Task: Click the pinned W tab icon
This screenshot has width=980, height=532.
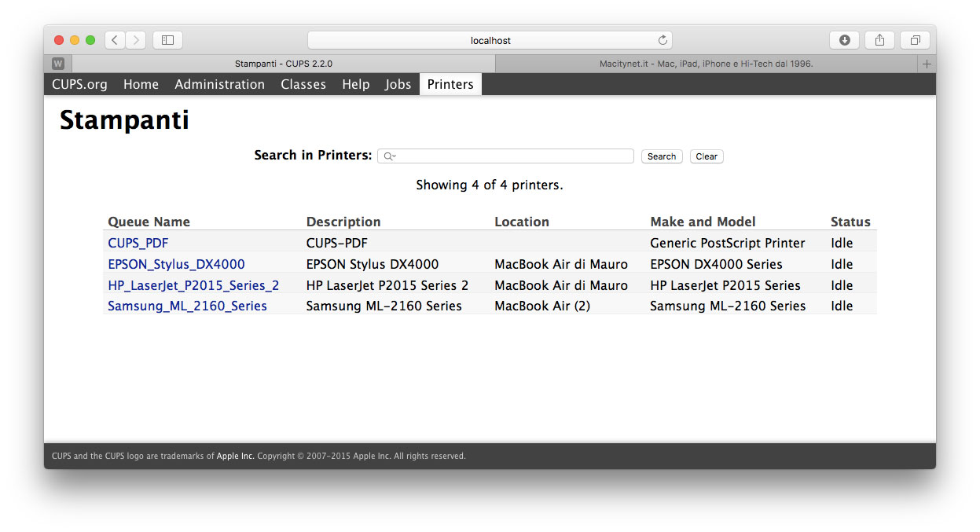Action: coord(58,64)
